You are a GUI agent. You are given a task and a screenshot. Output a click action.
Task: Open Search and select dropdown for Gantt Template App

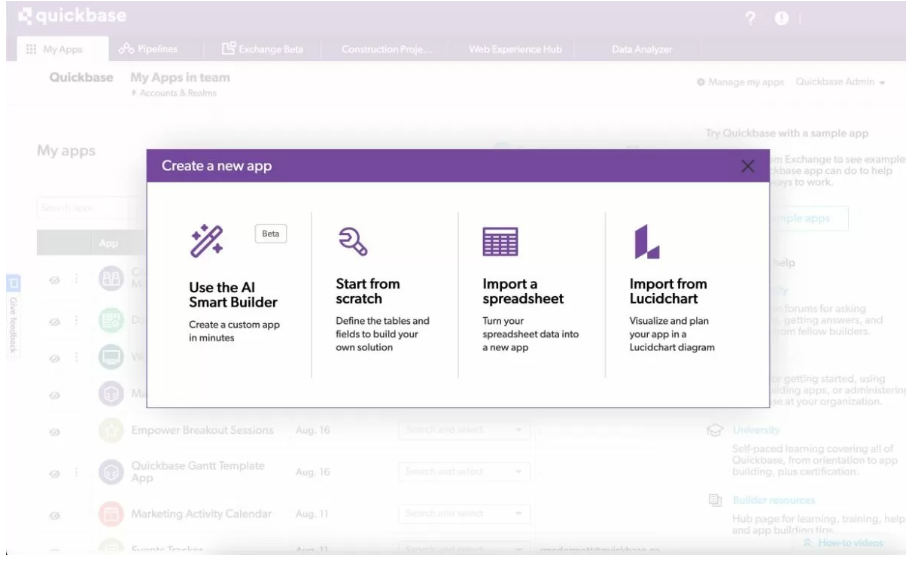pos(464,472)
